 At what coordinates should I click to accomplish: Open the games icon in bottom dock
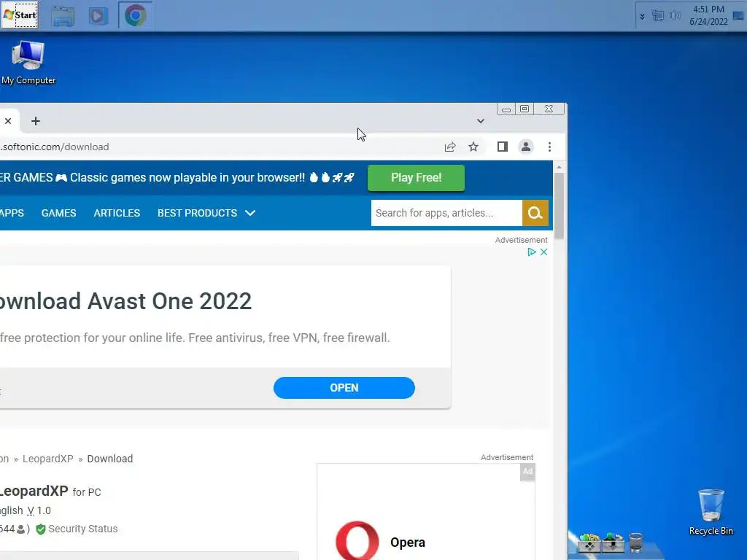tap(589, 542)
